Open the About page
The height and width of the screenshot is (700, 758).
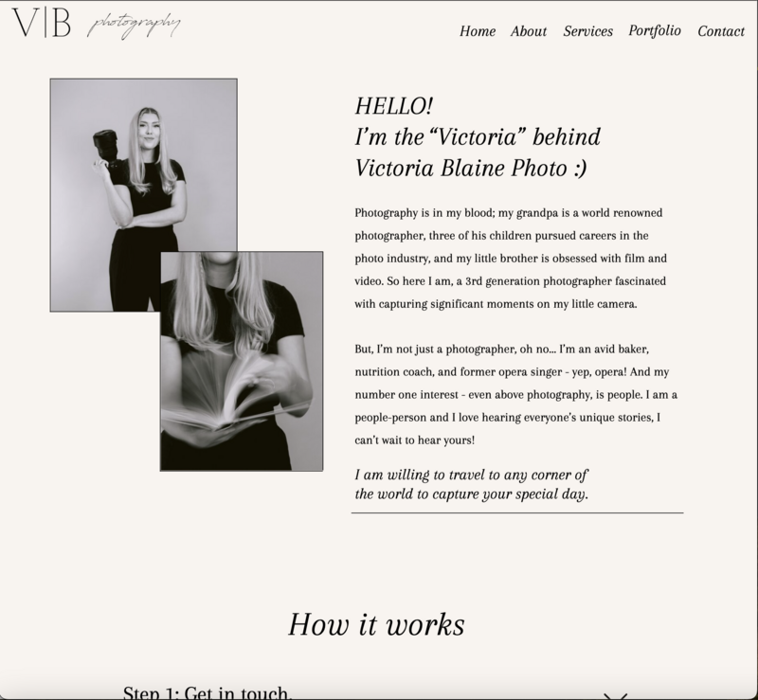[x=529, y=31]
